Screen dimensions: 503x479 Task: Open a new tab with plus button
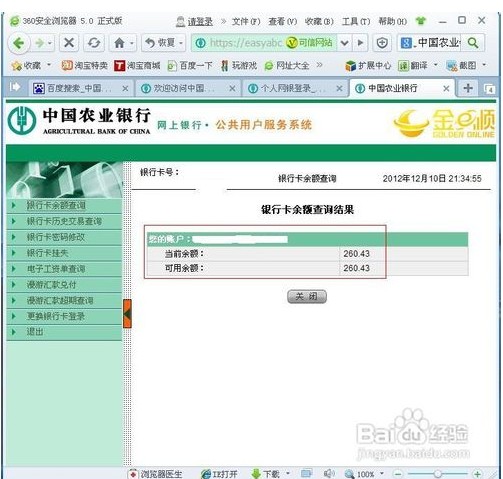click(x=468, y=88)
